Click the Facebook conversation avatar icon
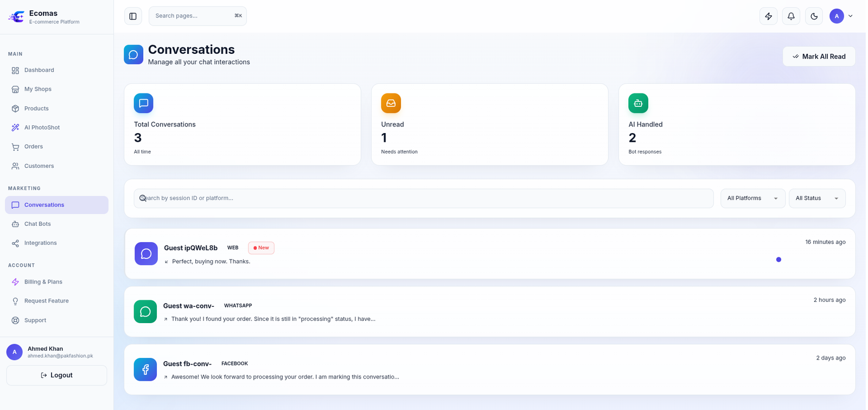 coord(145,369)
